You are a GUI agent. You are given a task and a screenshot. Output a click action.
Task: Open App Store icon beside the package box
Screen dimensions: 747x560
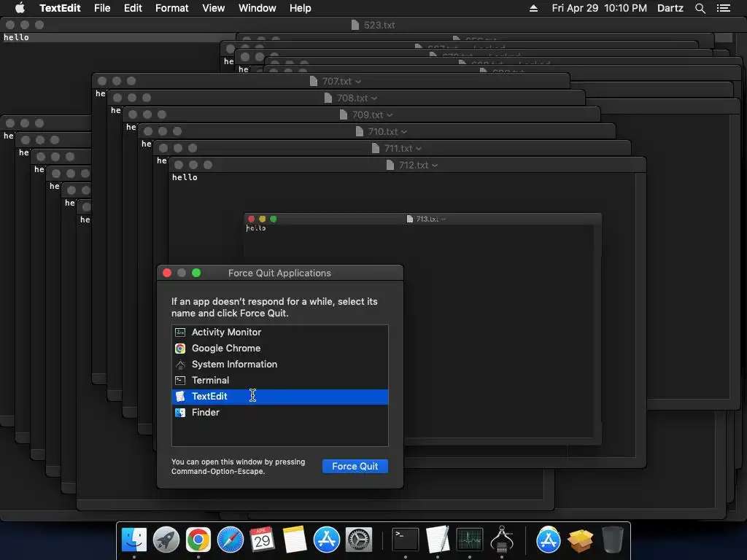click(549, 540)
